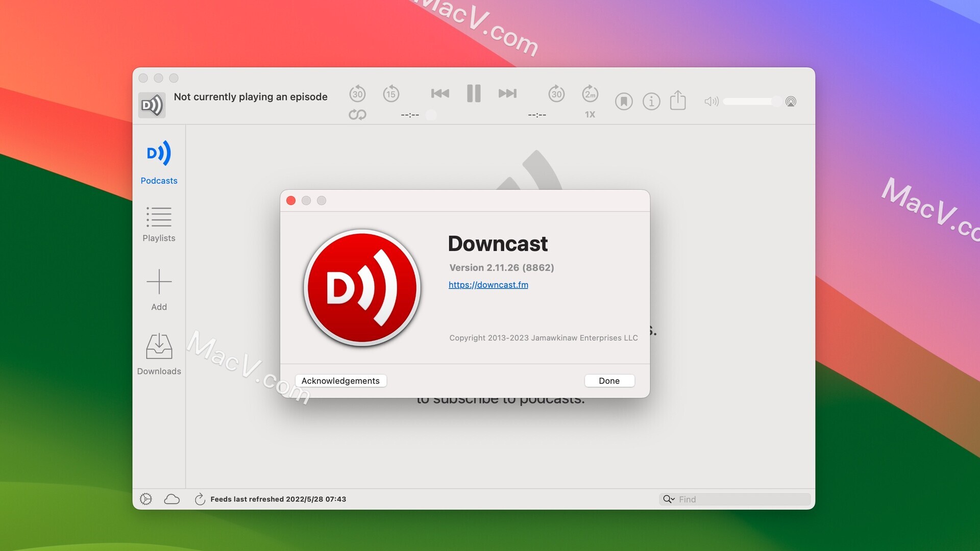Click 'Feeds last refreshed' status text
Viewport: 980px width, 551px height.
pyautogui.click(x=278, y=499)
